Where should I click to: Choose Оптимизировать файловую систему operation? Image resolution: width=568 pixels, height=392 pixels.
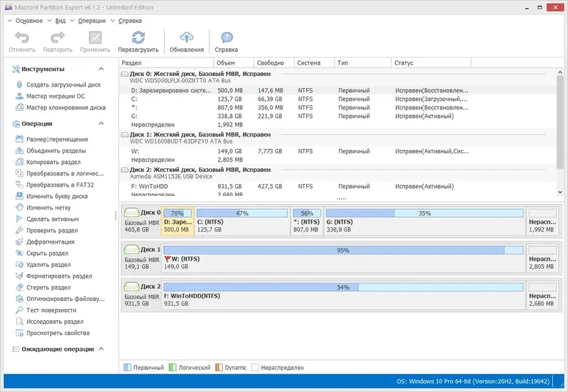[65, 299]
